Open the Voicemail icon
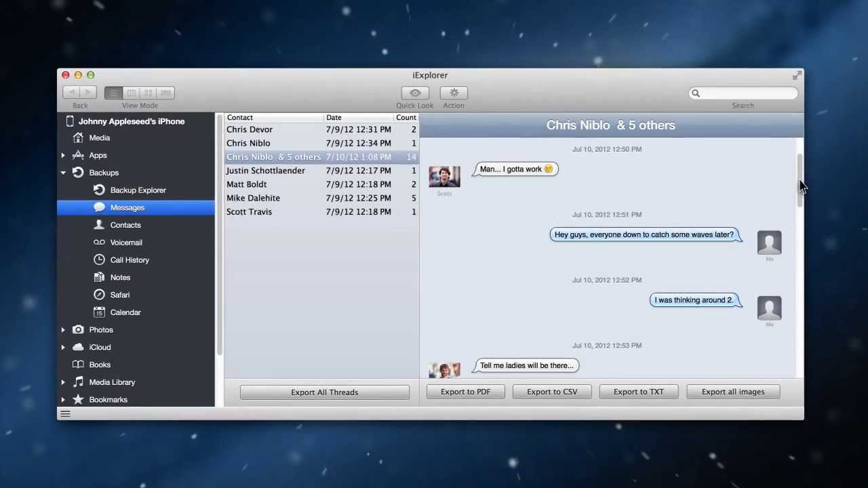The image size is (868, 488). coord(99,243)
